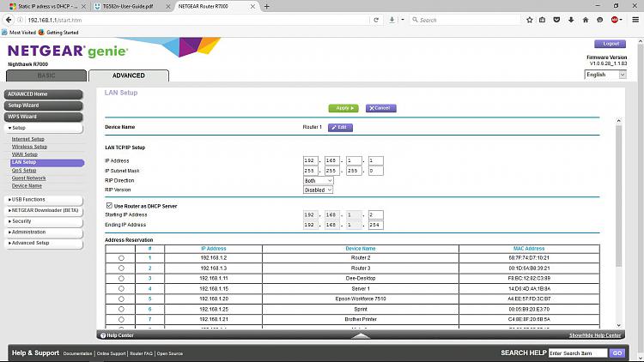Toggle Use Router as DHCP Server checkbox
This screenshot has width=644, height=362.
108,206
